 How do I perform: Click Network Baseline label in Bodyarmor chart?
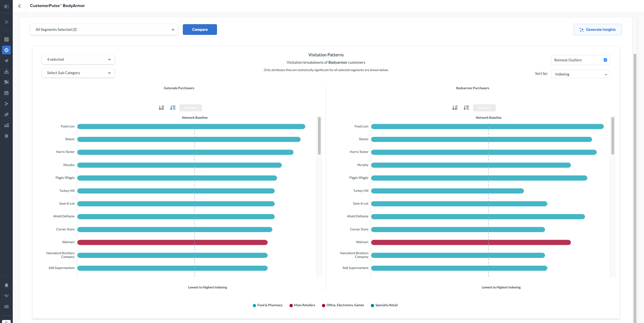point(489,118)
